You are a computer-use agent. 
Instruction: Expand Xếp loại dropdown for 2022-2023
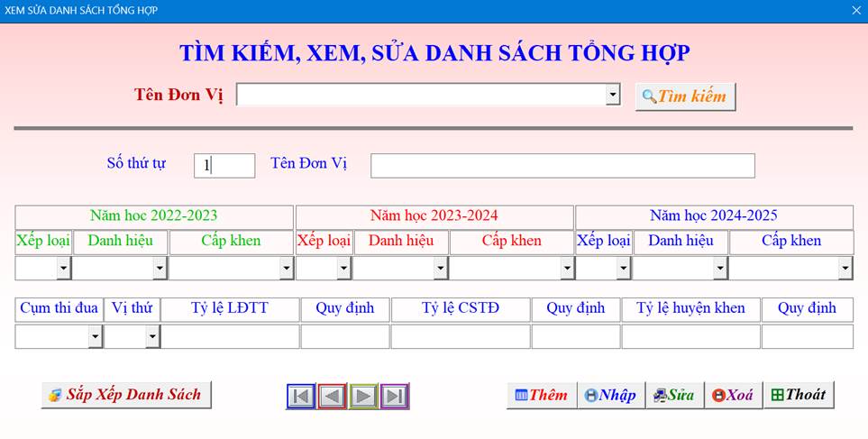(x=63, y=269)
